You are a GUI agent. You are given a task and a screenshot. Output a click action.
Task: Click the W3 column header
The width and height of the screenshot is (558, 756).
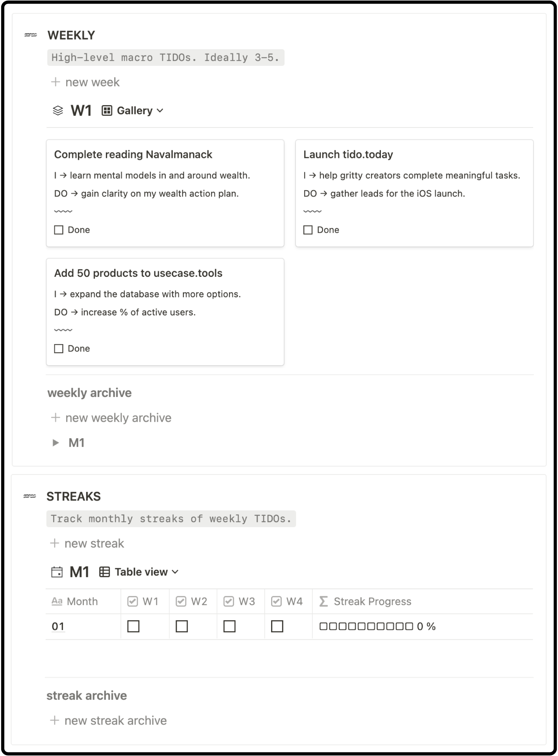240,601
